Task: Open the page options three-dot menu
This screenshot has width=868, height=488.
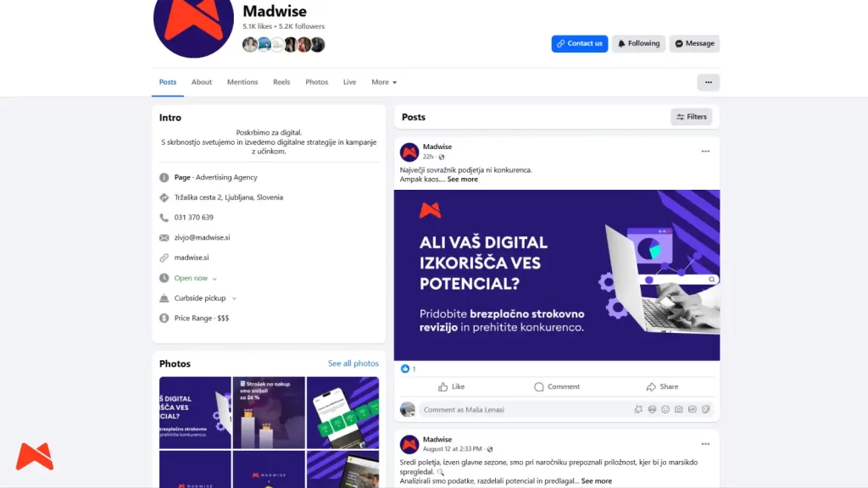Action: pyautogui.click(x=708, y=82)
